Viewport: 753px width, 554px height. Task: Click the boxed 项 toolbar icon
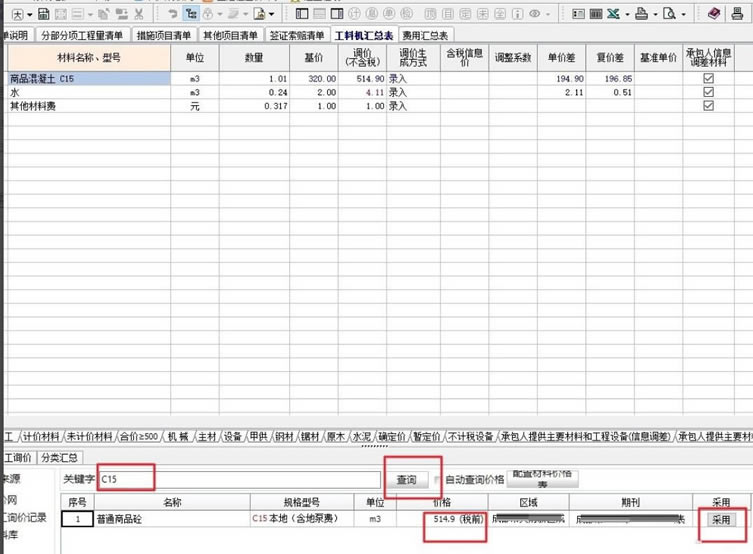pos(430,14)
